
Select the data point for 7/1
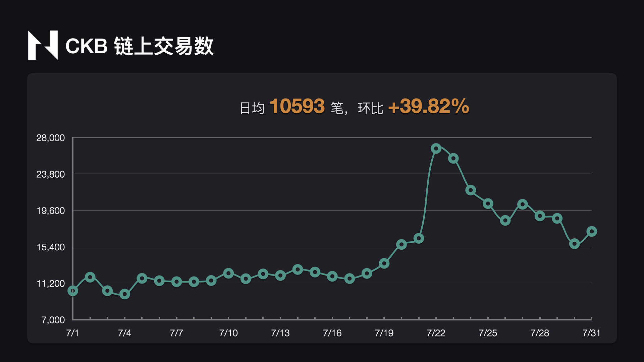(x=73, y=291)
